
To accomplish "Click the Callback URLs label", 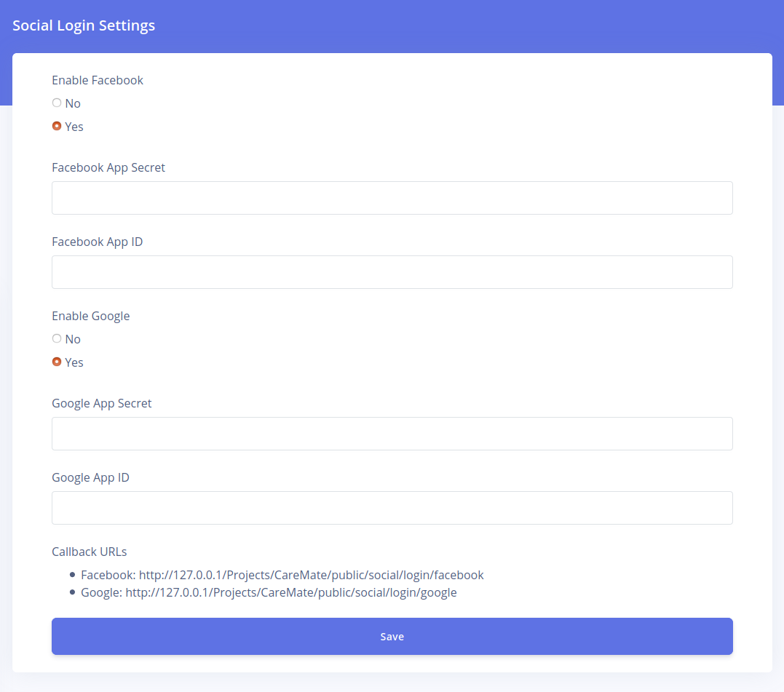I will point(89,552).
